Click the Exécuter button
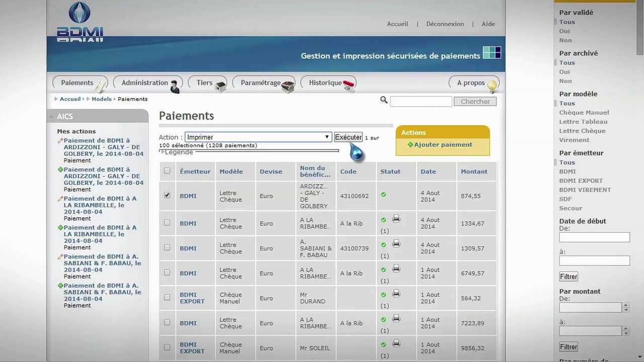Image resolution: width=644 pixels, height=362 pixels. click(348, 137)
